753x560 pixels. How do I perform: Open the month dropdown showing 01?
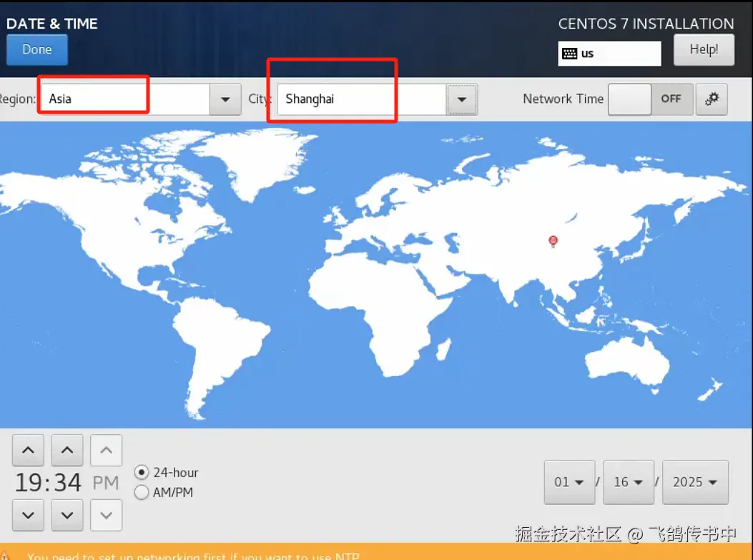click(569, 482)
